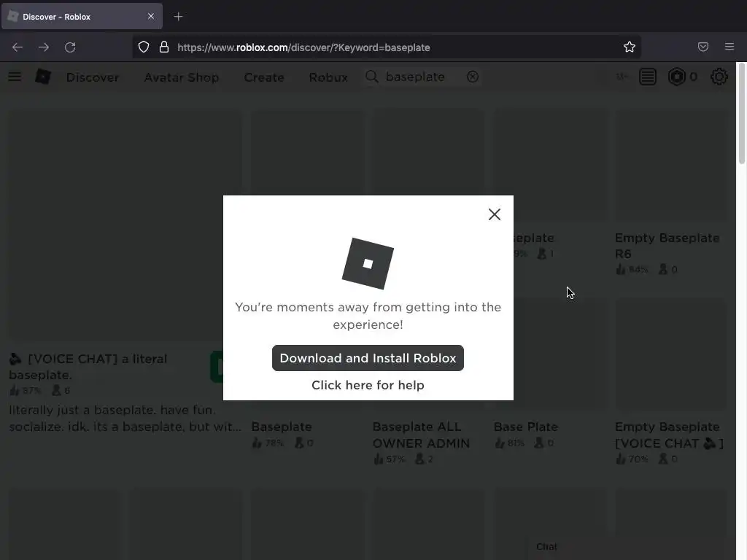This screenshot has width=747, height=560.
Task: Click the URL address bar
Action: click(386, 47)
